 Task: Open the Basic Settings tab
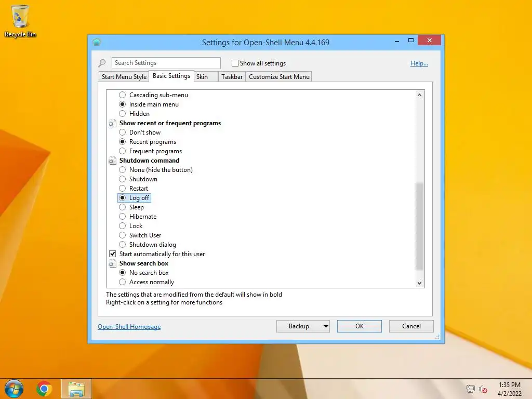(171, 76)
